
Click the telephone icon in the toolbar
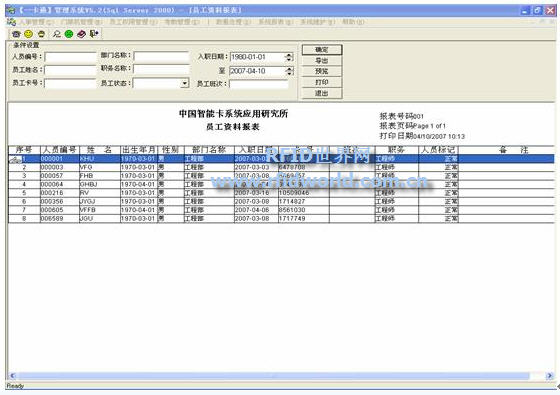(16, 34)
